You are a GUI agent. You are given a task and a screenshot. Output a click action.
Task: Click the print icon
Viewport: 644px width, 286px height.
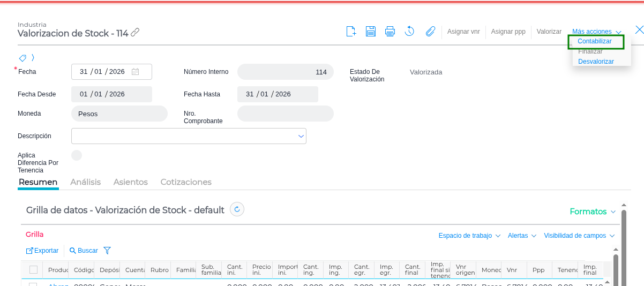390,32
